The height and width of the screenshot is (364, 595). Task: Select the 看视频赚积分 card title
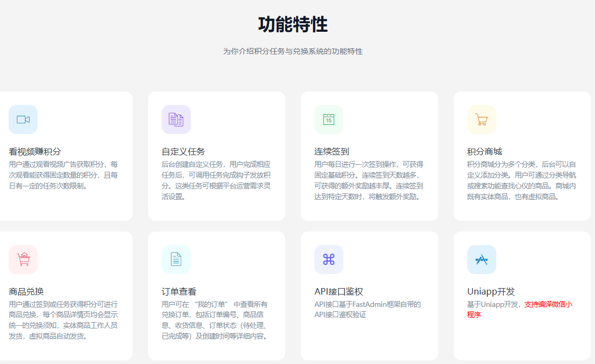(35, 152)
